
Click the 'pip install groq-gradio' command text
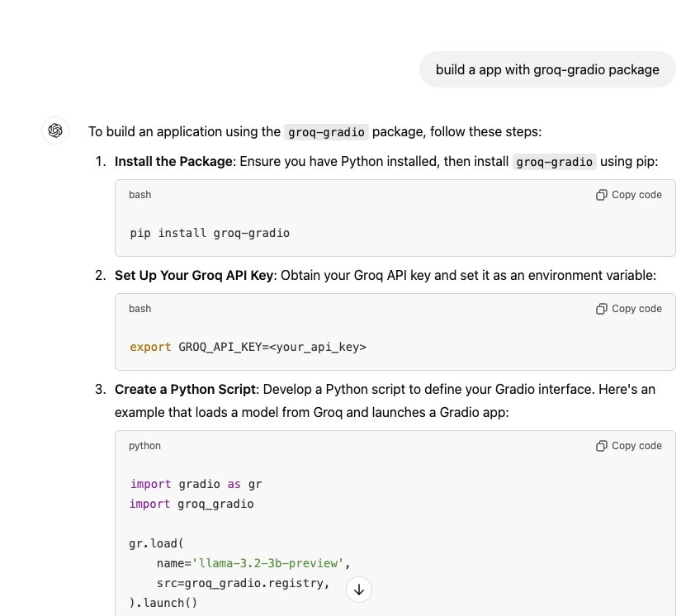(210, 233)
